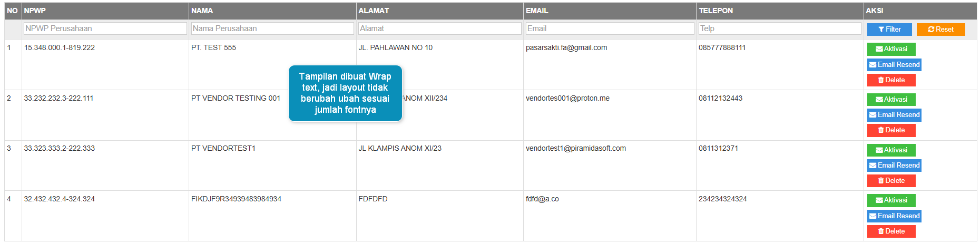Delete the PT. TEST 555 row
Viewport: 980px width, 243px height.
click(x=891, y=80)
